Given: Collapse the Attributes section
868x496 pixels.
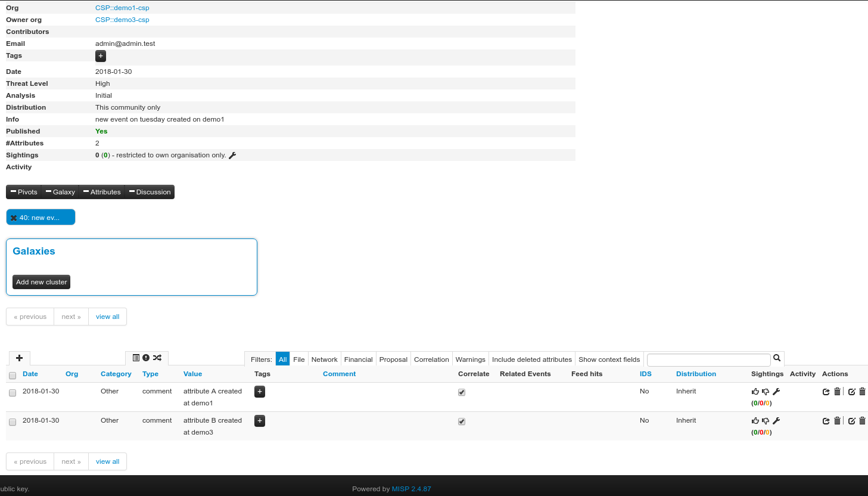Looking at the screenshot, I should coord(101,191).
